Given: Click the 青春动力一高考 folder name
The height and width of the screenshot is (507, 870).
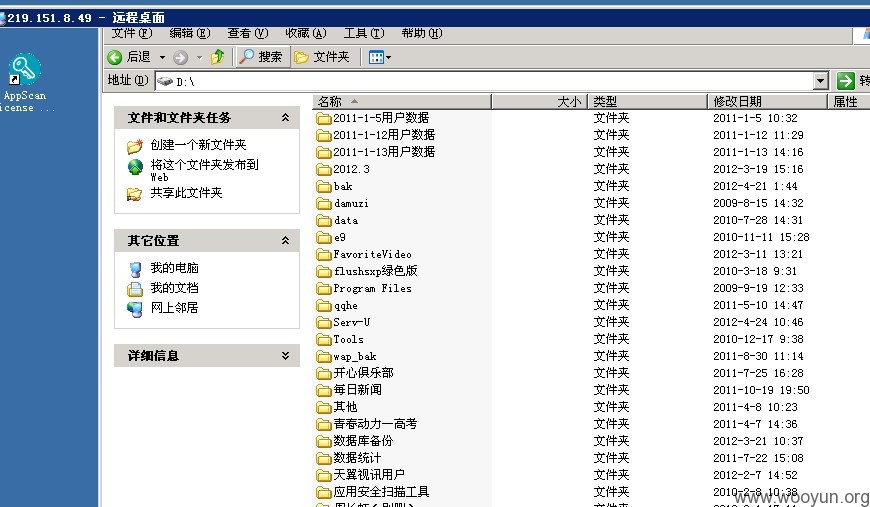Looking at the screenshot, I should coord(375,424).
